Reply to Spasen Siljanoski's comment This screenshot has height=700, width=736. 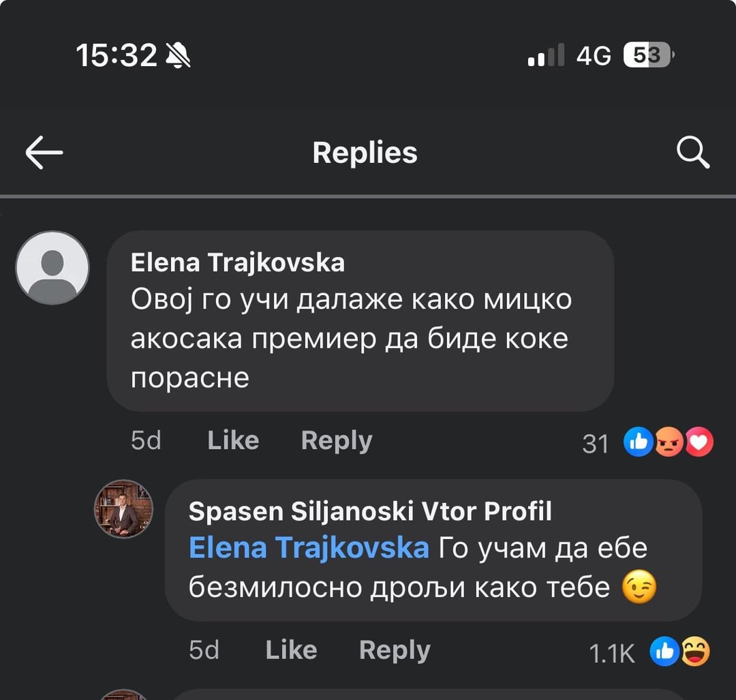point(395,650)
